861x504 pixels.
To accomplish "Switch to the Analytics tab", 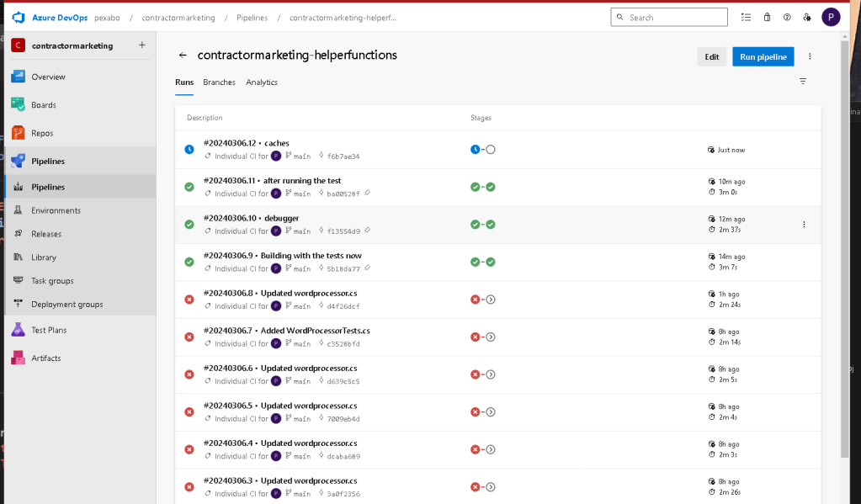I will tap(262, 82).
